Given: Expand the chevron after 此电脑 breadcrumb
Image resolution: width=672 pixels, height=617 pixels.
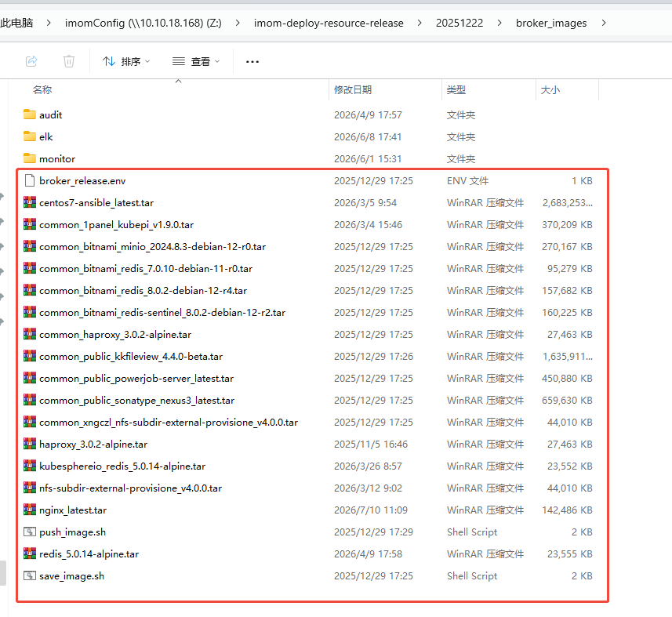Looking at the screenshot, I should (x=49, y=23).
